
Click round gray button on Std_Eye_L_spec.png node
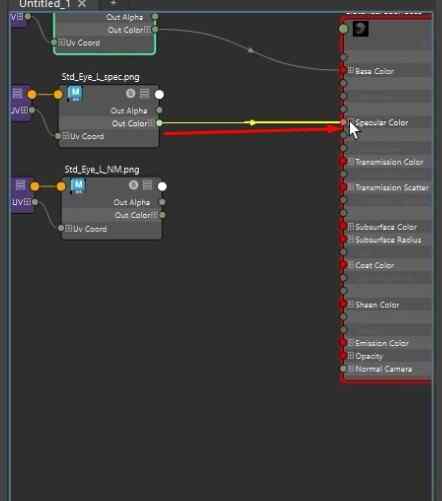coord(131,93)
